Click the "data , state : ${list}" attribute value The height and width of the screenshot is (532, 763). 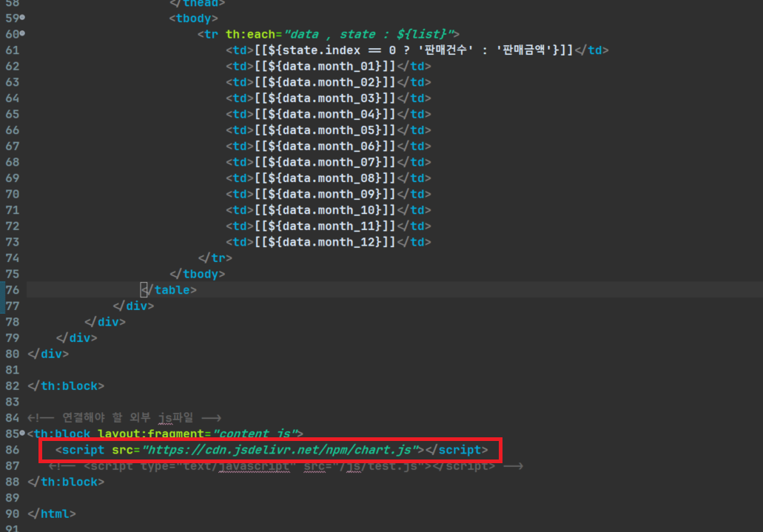[369, 34]
